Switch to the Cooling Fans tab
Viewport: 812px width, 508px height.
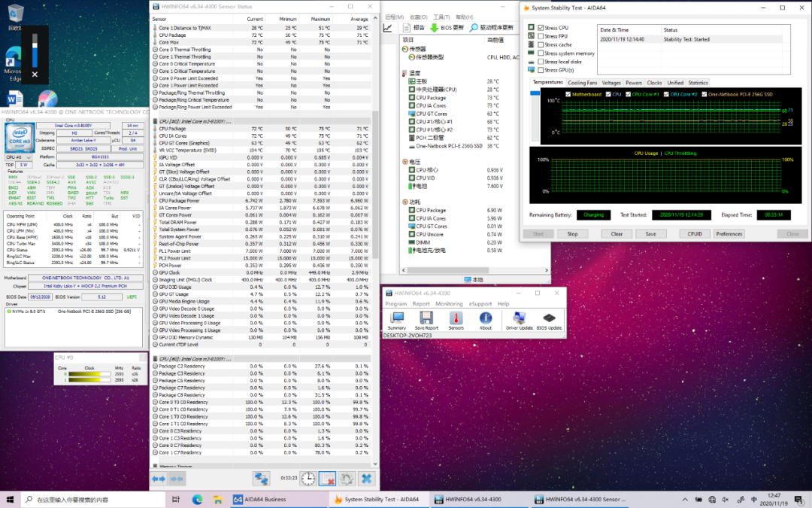tap(582, 83)
